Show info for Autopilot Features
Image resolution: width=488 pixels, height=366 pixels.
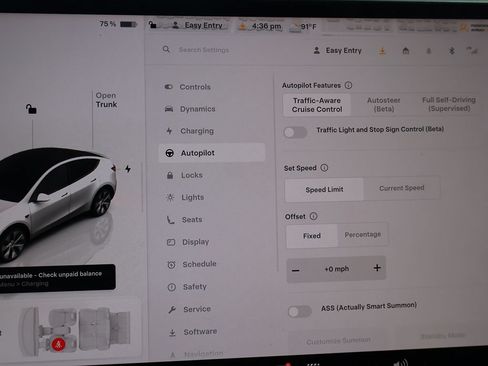coord(348,85)
